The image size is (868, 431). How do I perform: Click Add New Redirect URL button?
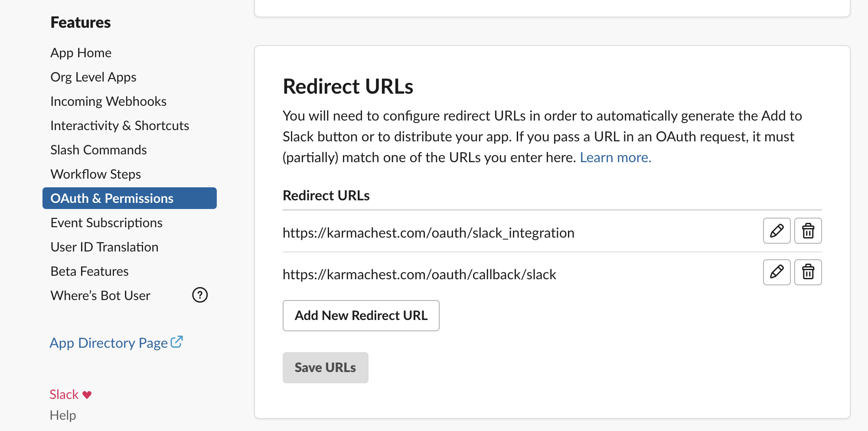[361, 316]
